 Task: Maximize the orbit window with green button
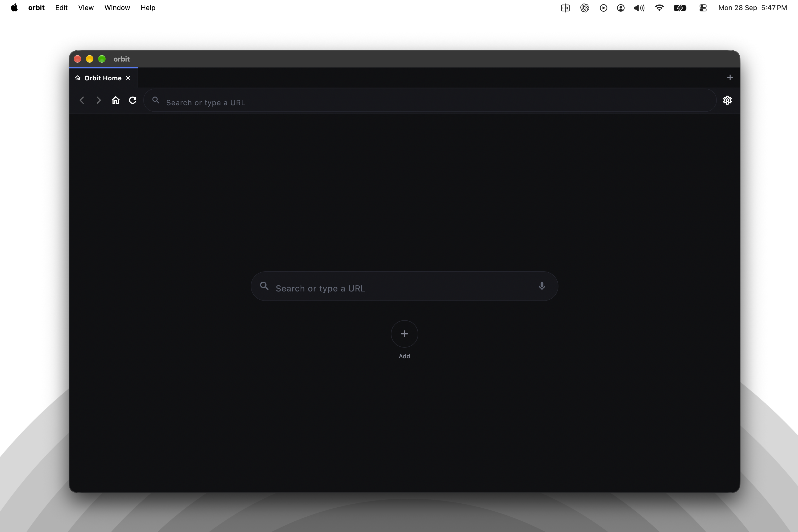click(x=102, y=59)
